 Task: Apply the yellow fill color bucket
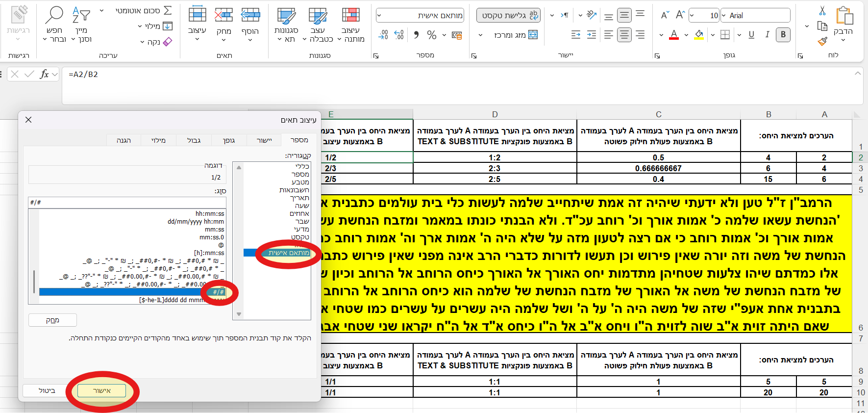pyautogui.click(x=699, y=34)
